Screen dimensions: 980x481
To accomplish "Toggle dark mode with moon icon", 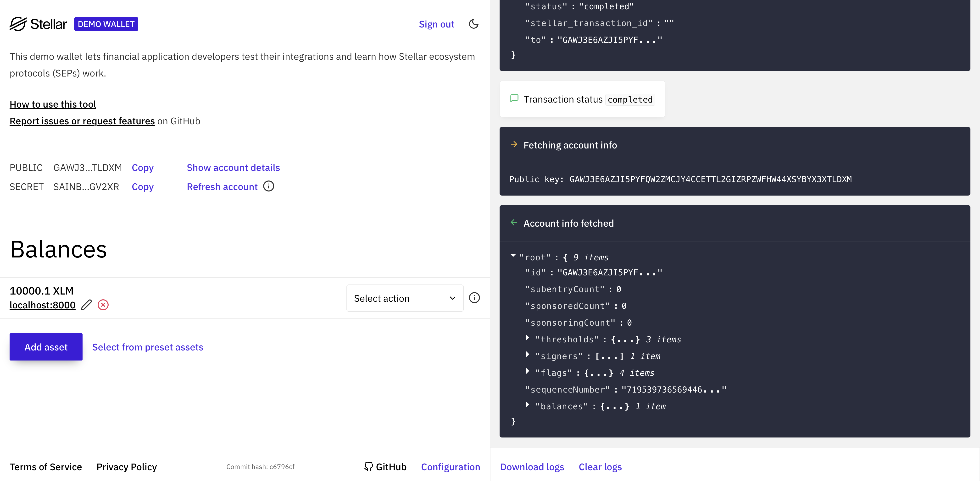I will [x=473, y=24].
